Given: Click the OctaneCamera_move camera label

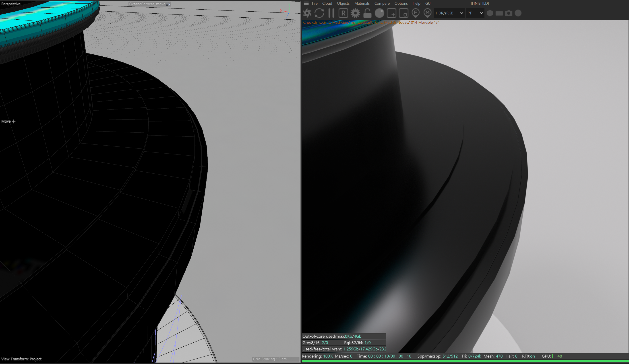Looking at the screenshot, I should click(x=147, y=4).
